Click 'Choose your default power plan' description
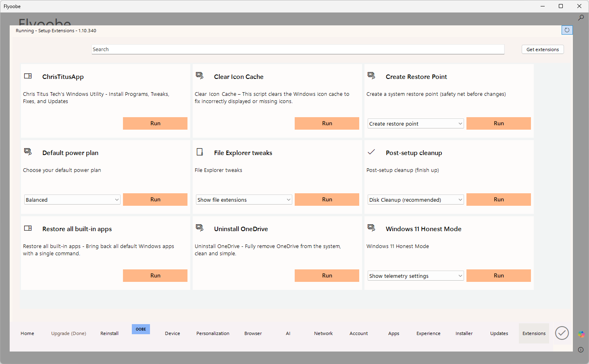 62,170
